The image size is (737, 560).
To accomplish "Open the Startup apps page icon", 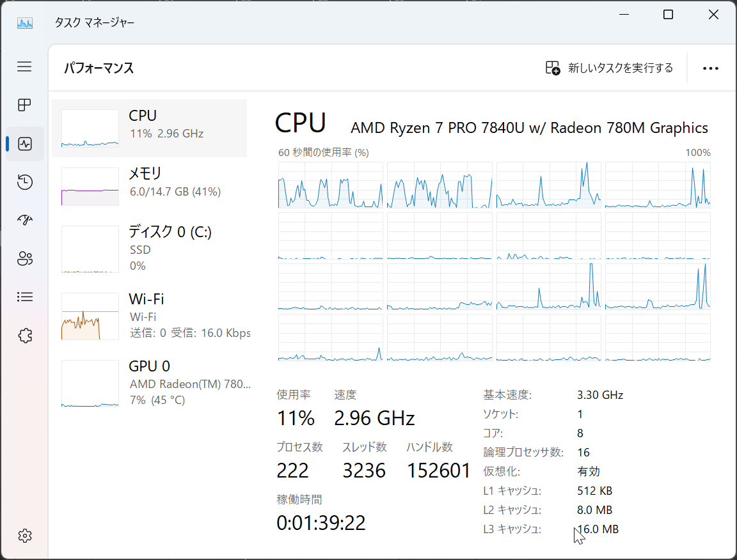I will pos(24,221).
